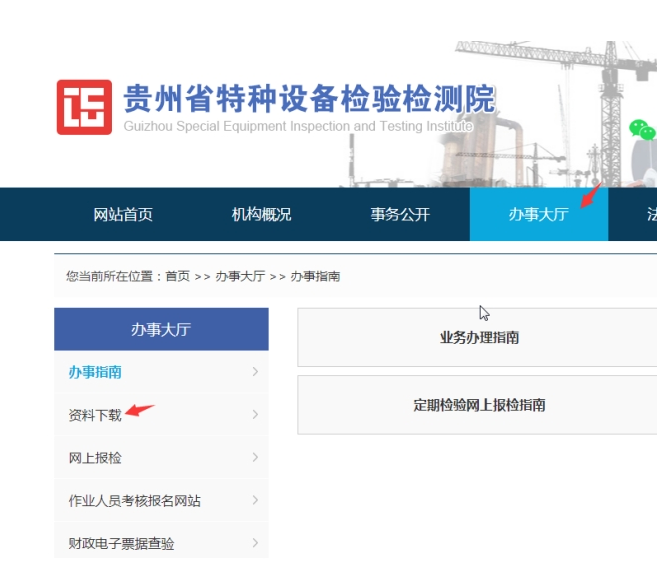Open the 业务办理指南 guide box
Screen dimensions: 661x561
(x=479, y=338)
